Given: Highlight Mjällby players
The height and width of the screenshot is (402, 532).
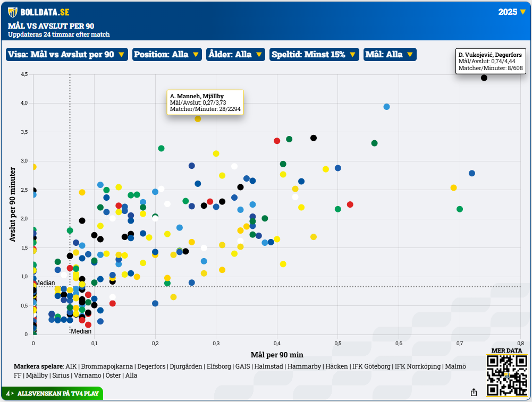Looking at the screenshot, I should [37, 375].
